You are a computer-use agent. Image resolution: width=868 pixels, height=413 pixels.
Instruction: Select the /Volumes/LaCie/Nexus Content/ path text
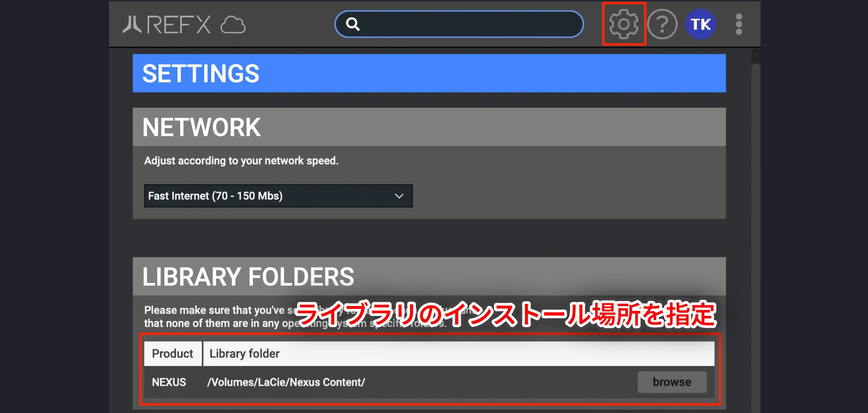click(286, 382)
